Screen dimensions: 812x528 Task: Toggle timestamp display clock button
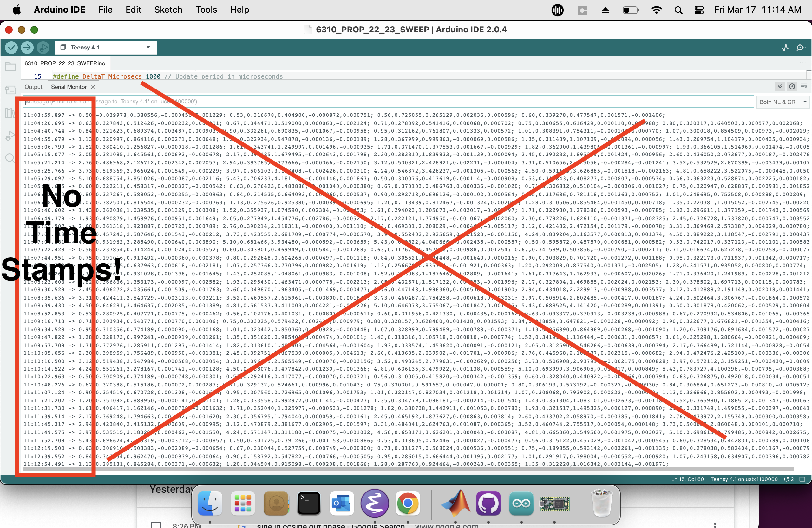pos(792,87)
